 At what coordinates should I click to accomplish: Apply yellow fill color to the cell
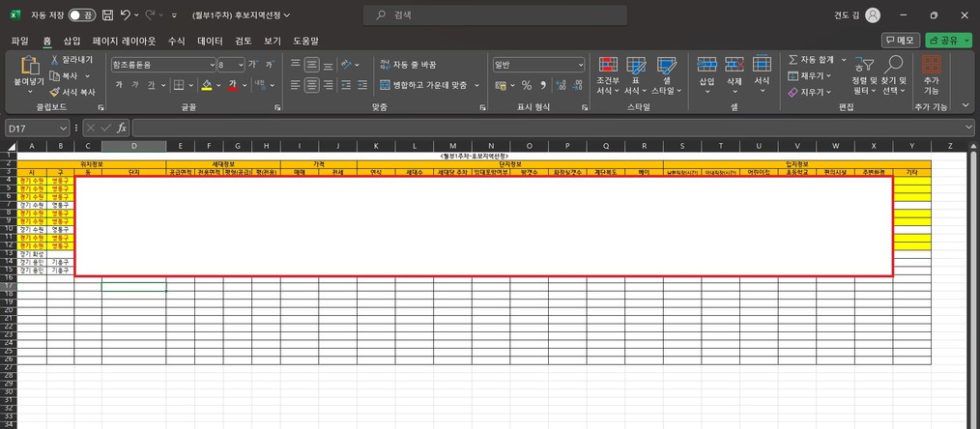207,85
